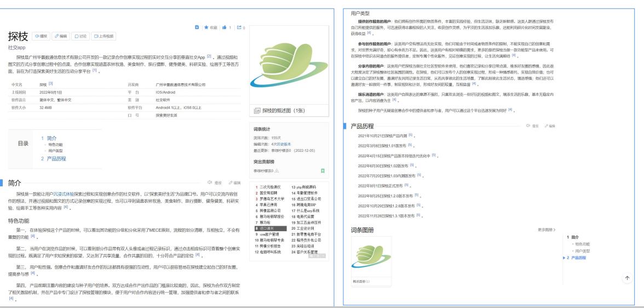Click the 平台 value IOS/Android
The image size is (644, 308).
pyautogui.click(x=165, y=93)
